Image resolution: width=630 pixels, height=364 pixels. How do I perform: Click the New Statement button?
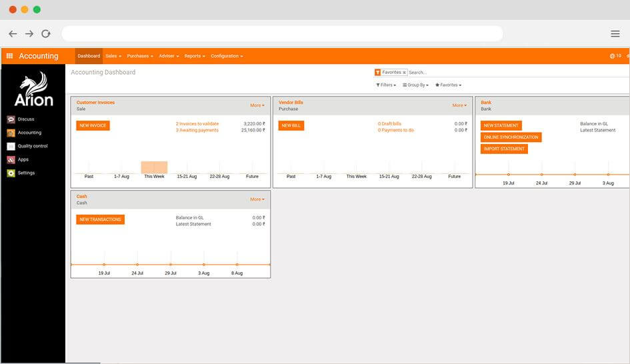[501, 126]
